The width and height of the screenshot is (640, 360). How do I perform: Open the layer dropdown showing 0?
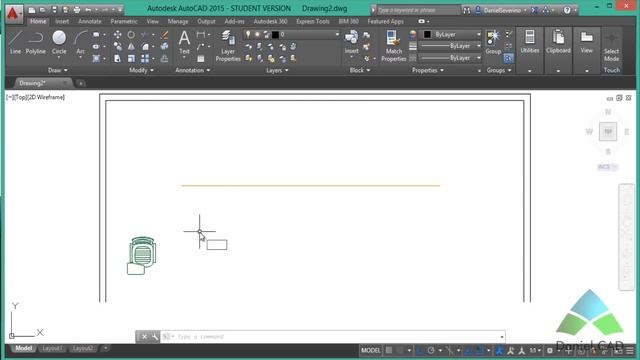pyautogui.click(x=291, y=35)
